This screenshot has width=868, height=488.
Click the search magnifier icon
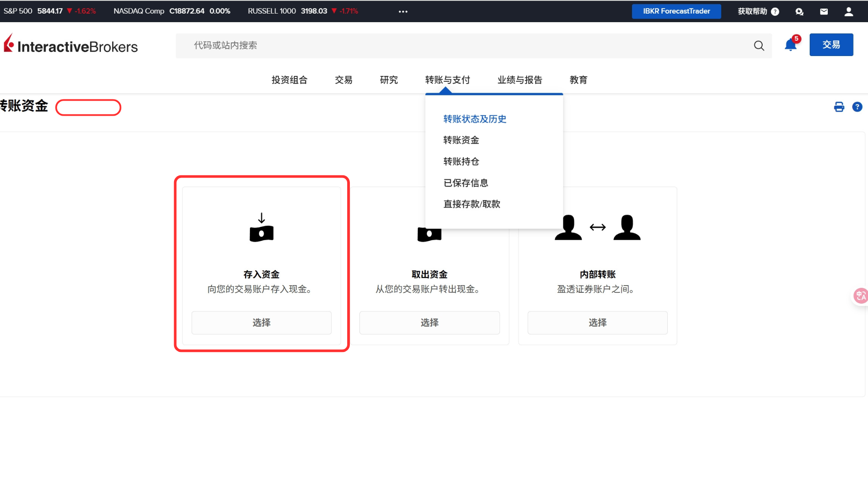pos(759,46)
